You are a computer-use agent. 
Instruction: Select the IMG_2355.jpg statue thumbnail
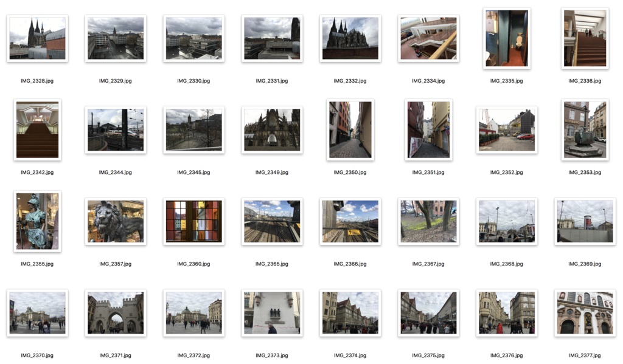click(x=37, y=221)
